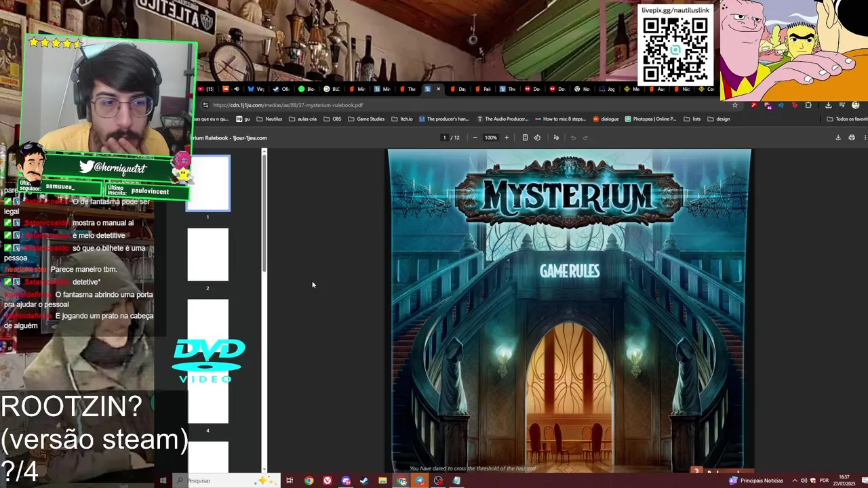Click the 100% zoom level field
868x488 pixels.
pyautogui.click(x=490, y=138)
